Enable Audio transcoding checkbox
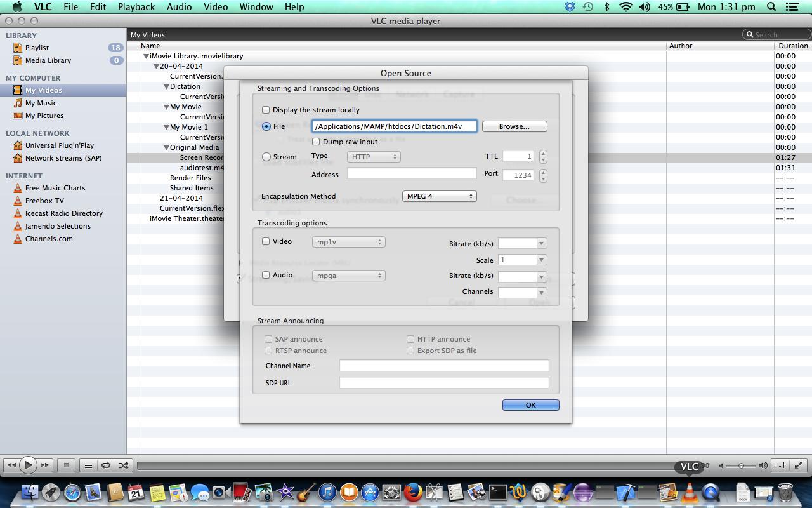Image resolution: width=812 pixels, height=508 pixels. pyautogui.click(x=266, y=275)
